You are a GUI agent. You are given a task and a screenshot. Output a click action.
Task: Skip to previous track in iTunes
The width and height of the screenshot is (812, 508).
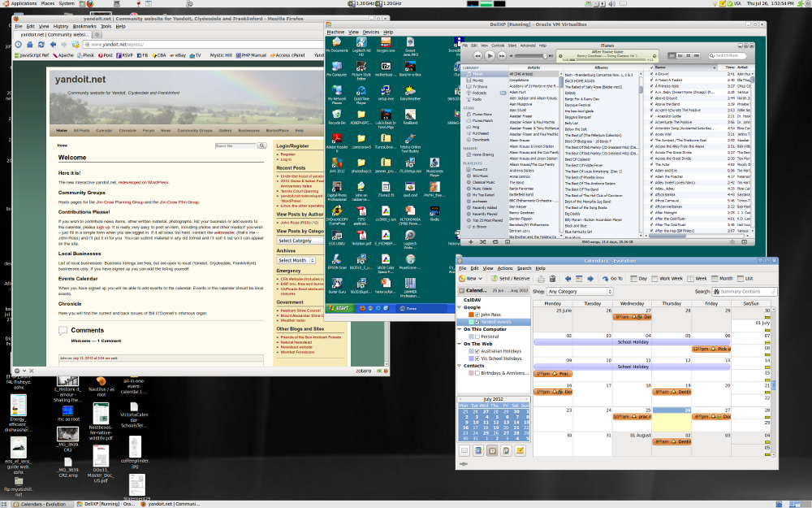477,55
